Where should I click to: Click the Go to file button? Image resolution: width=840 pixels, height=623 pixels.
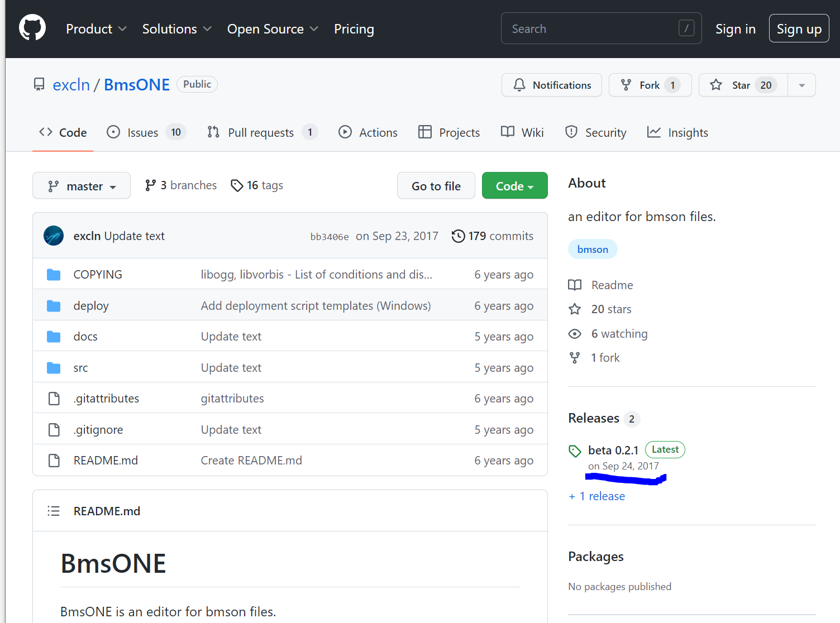pyautogui.click(x=436, y=185)
